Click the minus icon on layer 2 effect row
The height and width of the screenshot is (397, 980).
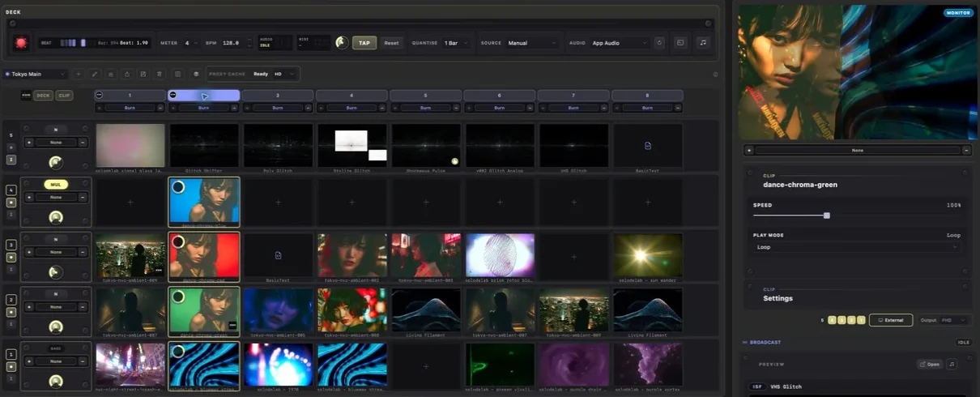[x=83, y=307]
